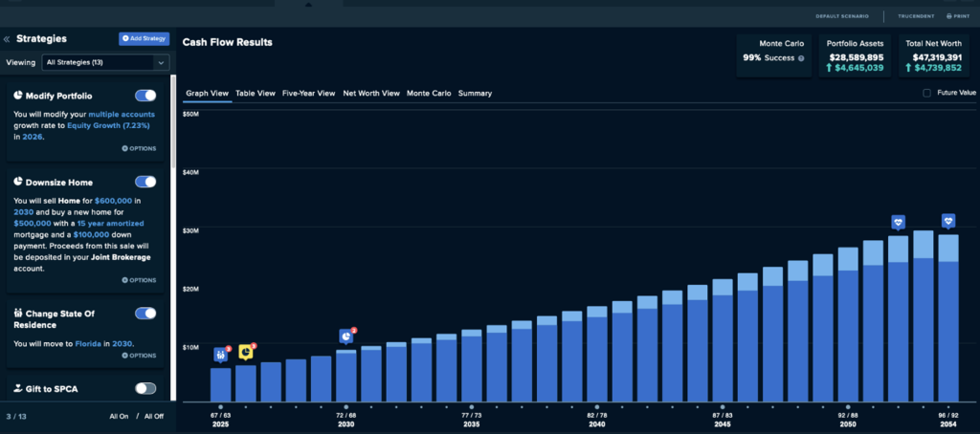
Task: Click the heart marker above the 2054 bar
Action: click(x=948, y=221)
